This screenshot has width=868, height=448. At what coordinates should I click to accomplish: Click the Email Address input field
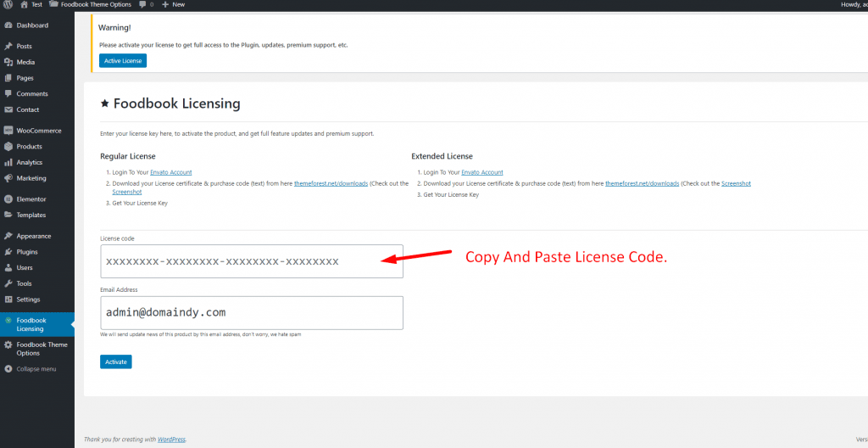coord(251,312)
